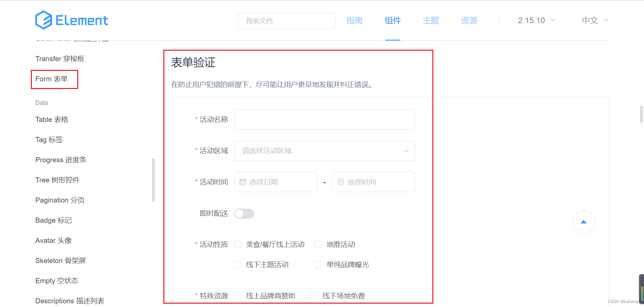Open Descriptions 描述列表 in the sidebar
This screenshot has height=307, width=644.
coord(70,301)
